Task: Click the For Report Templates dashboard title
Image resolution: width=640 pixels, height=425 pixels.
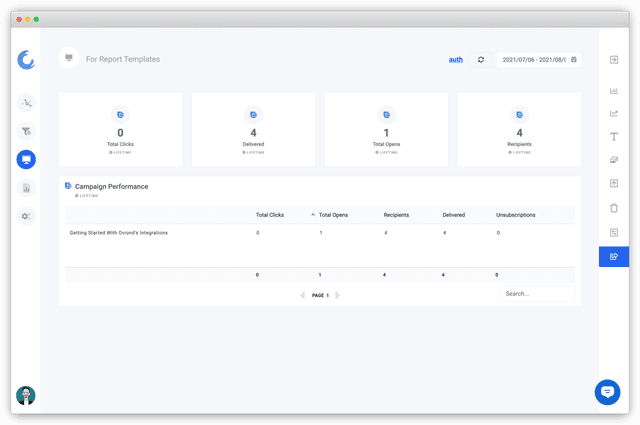Action: [x=122, y=59]
